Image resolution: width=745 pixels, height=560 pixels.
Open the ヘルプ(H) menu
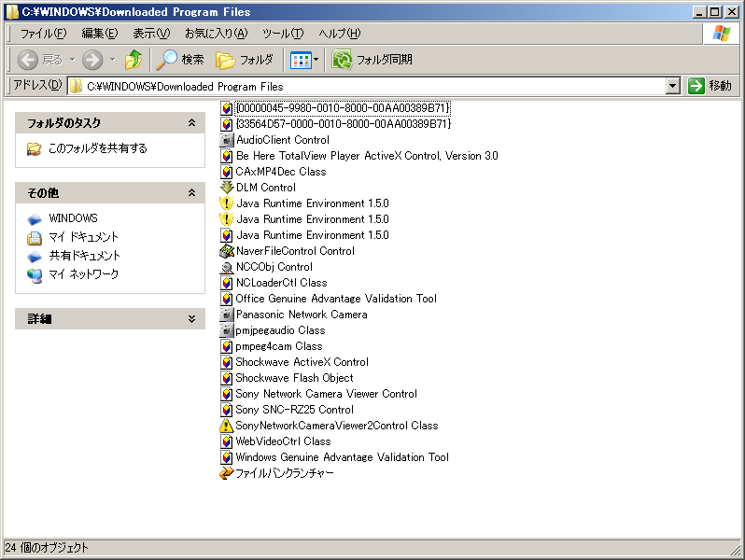[x=339, y=34]
